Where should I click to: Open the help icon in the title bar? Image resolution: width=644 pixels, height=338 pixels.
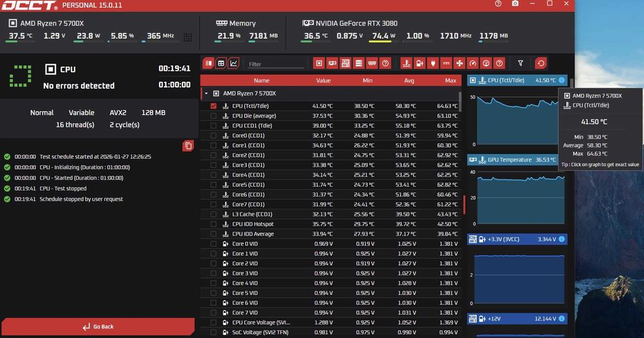[498, 4]
